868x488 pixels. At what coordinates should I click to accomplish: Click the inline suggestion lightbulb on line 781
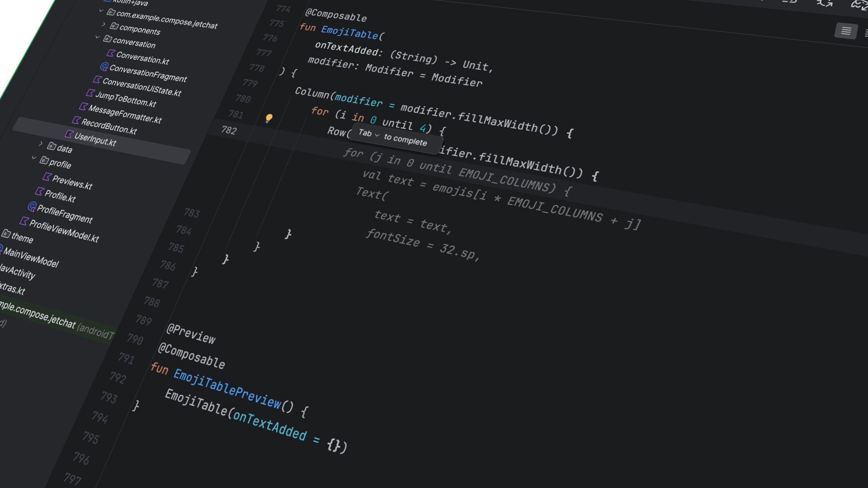coord(269,117)
